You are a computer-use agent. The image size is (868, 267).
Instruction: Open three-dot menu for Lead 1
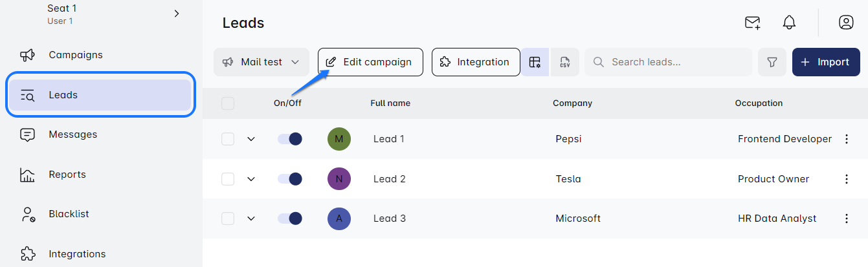pos(846,139)
